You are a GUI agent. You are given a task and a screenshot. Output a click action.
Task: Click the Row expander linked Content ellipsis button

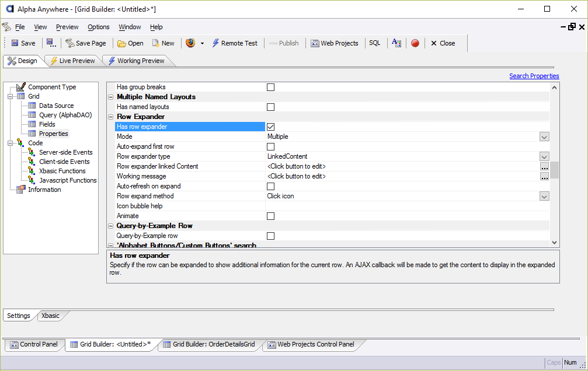point(545,166)
